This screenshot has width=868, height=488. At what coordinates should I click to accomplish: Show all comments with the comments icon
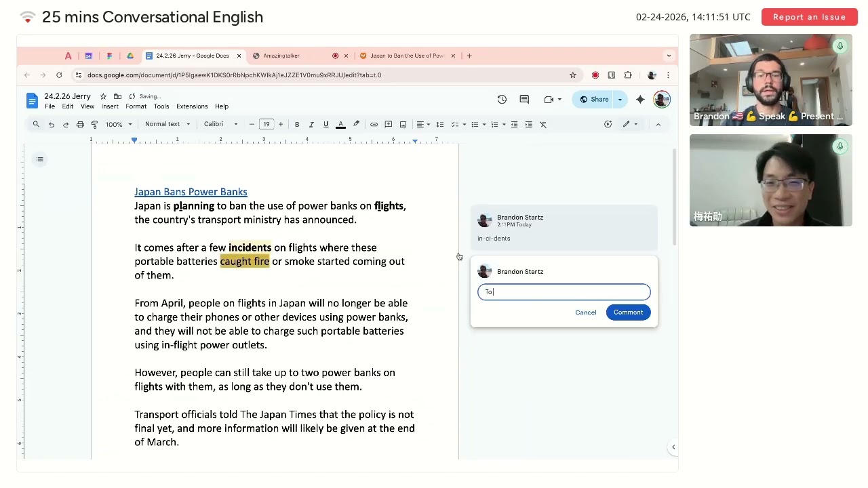click(x=524, y=100)
